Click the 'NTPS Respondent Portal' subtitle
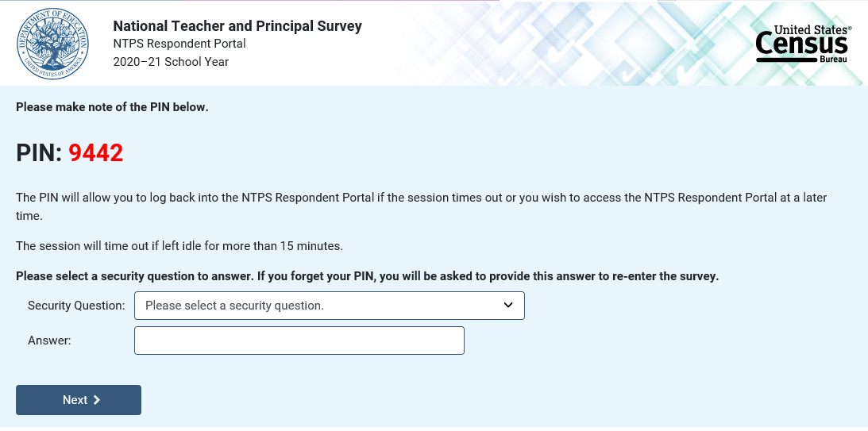868x431 pixels. 179,44
